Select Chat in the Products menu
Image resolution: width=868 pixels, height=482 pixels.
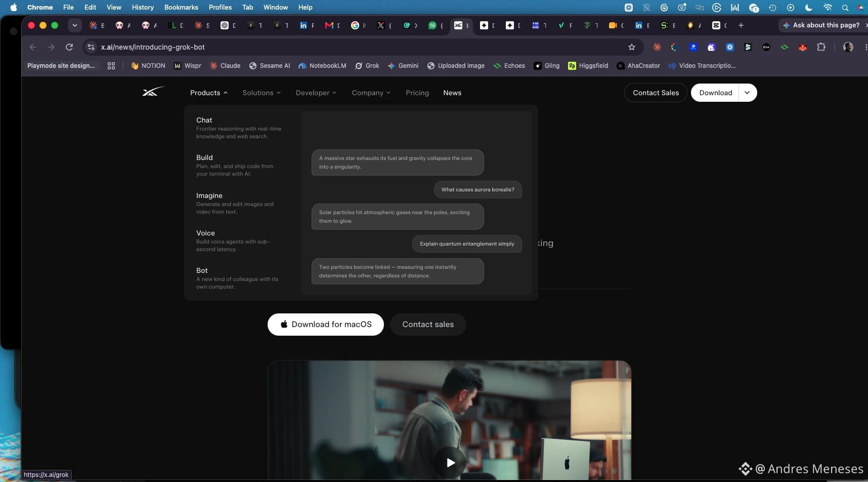tap(239, 128)
